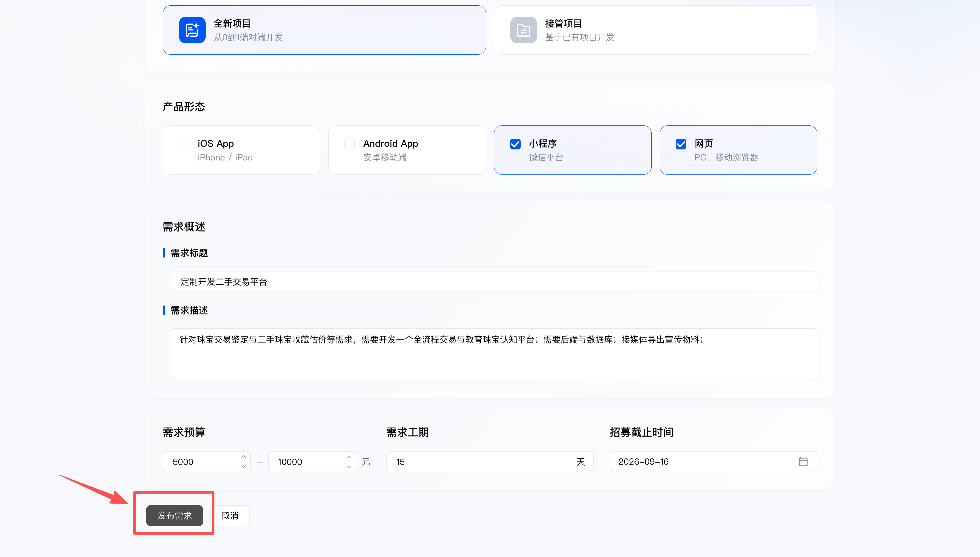Click the 发布需求 button
Viewport: 980px width, 557px height.
174,515
